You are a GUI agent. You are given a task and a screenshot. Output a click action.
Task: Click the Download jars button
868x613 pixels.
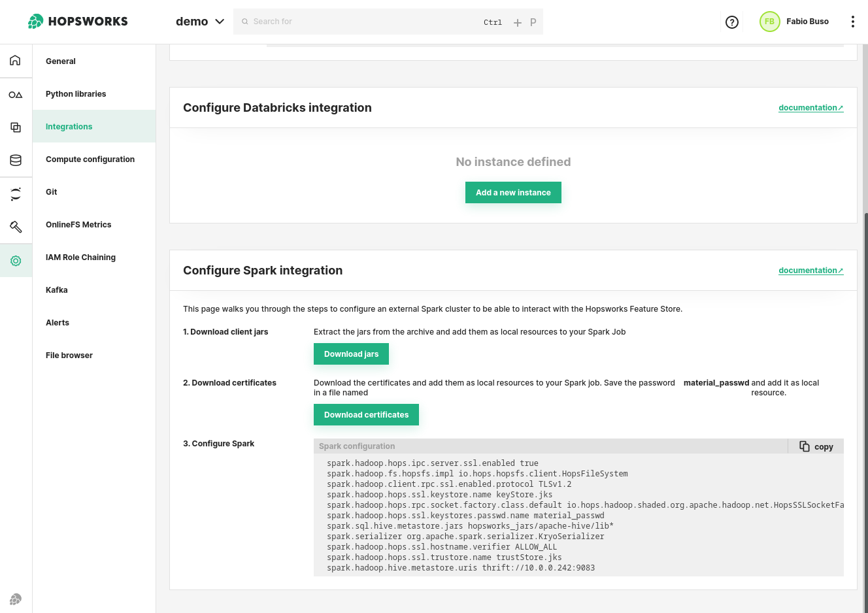pyautogui.click(x=351, y=354)
